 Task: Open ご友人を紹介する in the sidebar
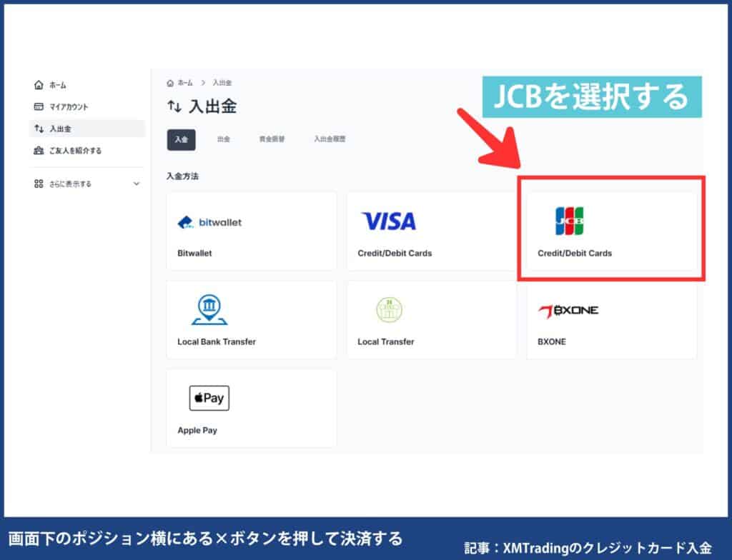[x=75, y=150]
